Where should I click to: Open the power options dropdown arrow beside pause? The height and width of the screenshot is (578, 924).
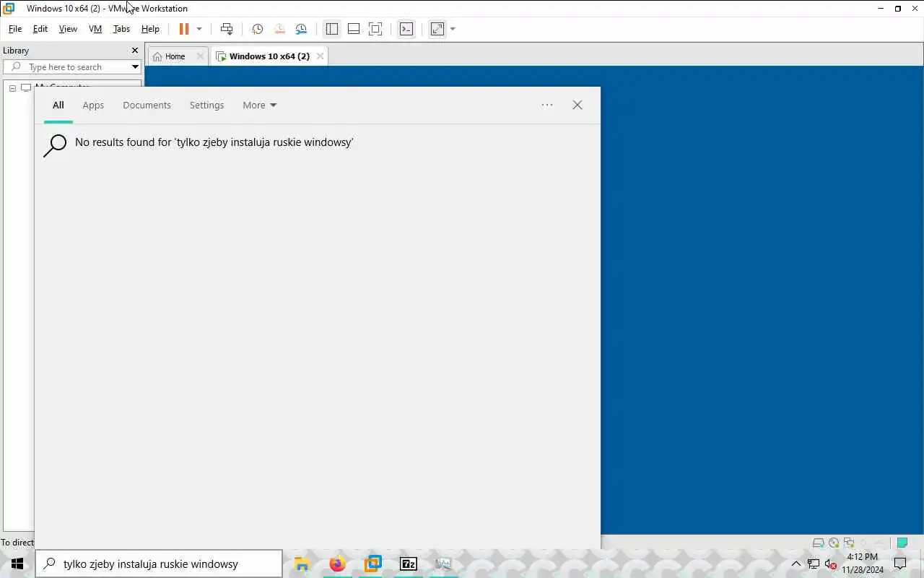tap(199, 29)
